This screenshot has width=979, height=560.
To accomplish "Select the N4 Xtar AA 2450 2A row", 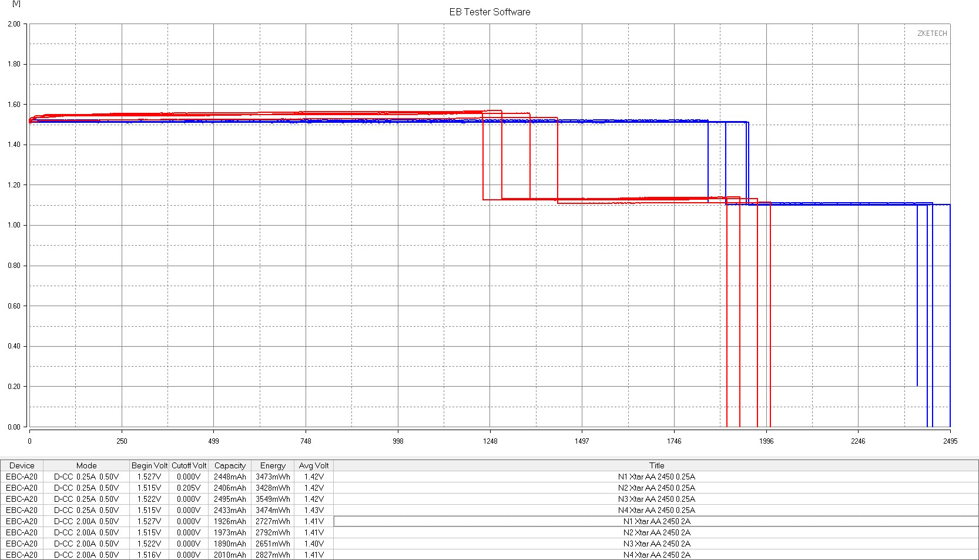I will 489,555.
